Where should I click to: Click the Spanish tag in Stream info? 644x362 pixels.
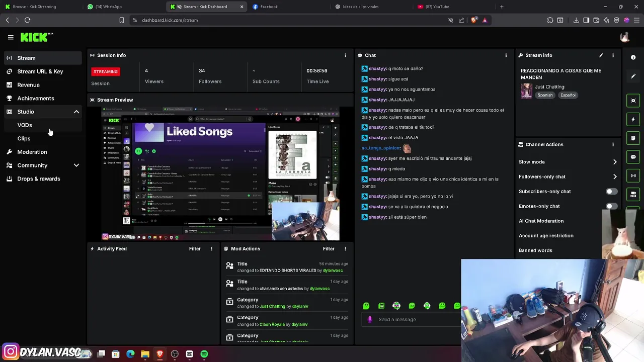[x=545, y=95]
